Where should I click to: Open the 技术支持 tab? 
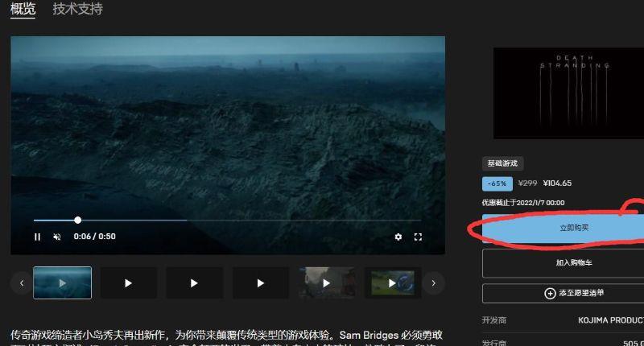(77, 9)
